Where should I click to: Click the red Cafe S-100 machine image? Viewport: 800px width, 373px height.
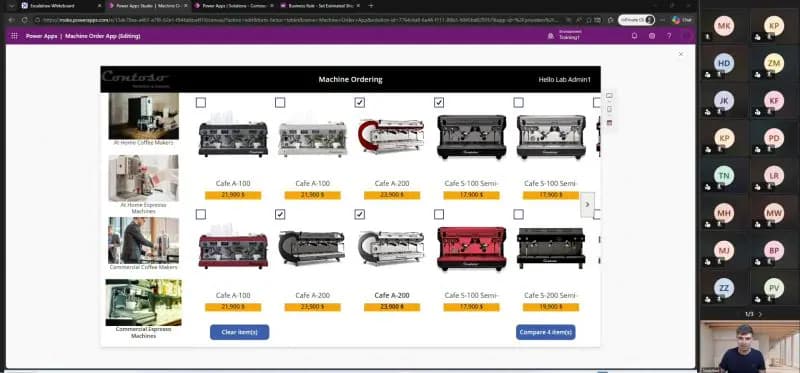pos(471,248)
